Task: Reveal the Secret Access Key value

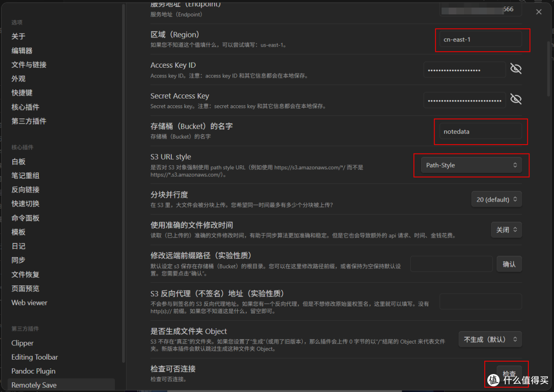Action: pos(516,100)
